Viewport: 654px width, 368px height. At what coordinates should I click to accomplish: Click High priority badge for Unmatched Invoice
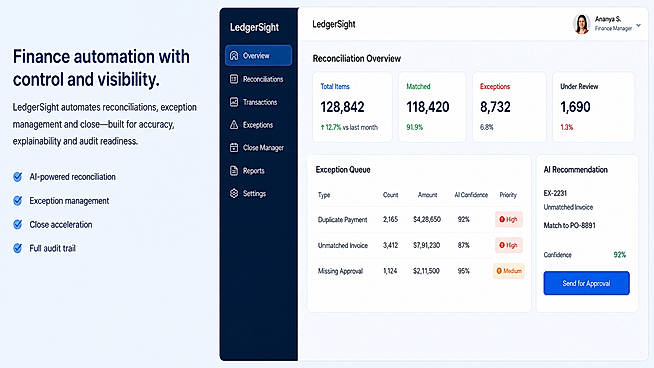coord(508,245)
